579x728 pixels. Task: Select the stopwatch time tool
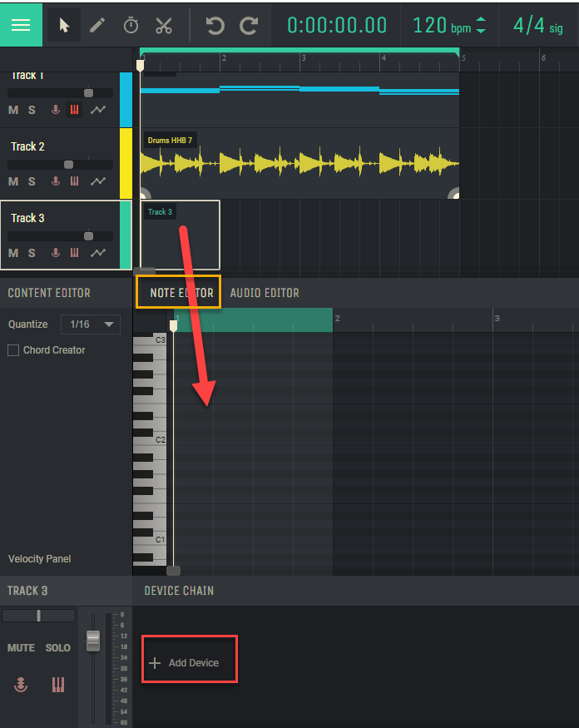[131, 25]
